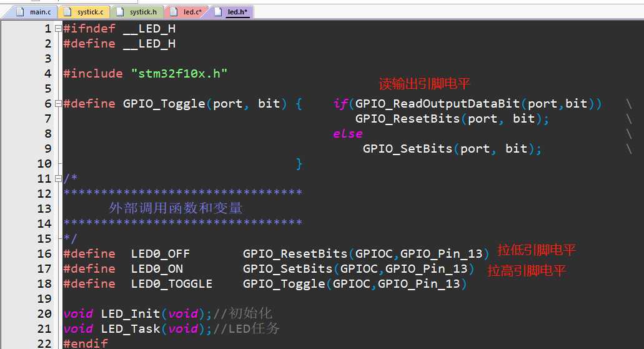Click GPIO_ResetBits call on line 7

452,119
